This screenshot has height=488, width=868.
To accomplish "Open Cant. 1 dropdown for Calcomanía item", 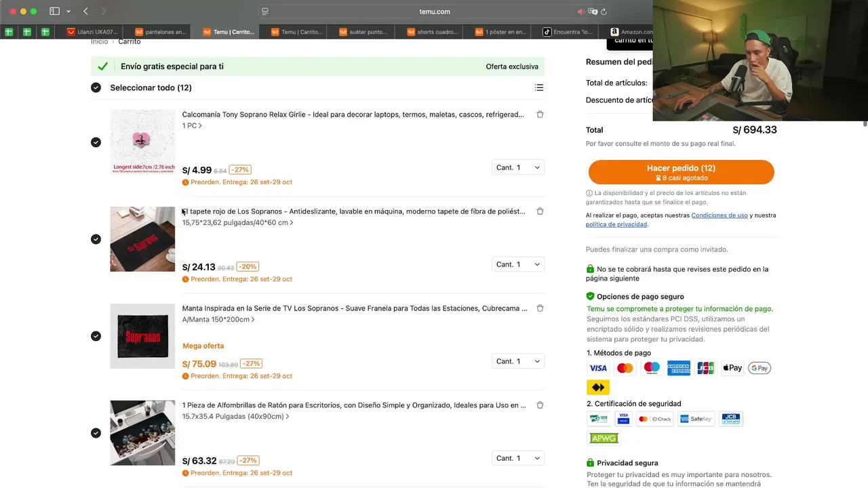I will click(x=518, y=167).
